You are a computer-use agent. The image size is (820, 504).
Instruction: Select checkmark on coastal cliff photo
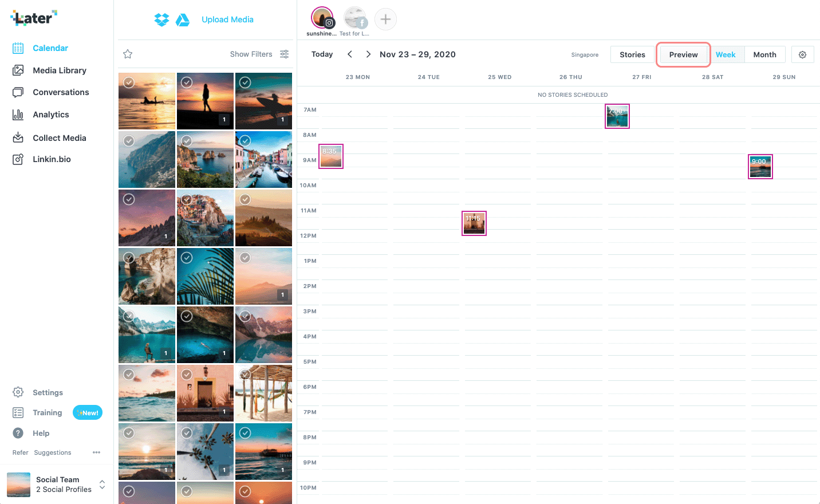click(x=129, y=141)
